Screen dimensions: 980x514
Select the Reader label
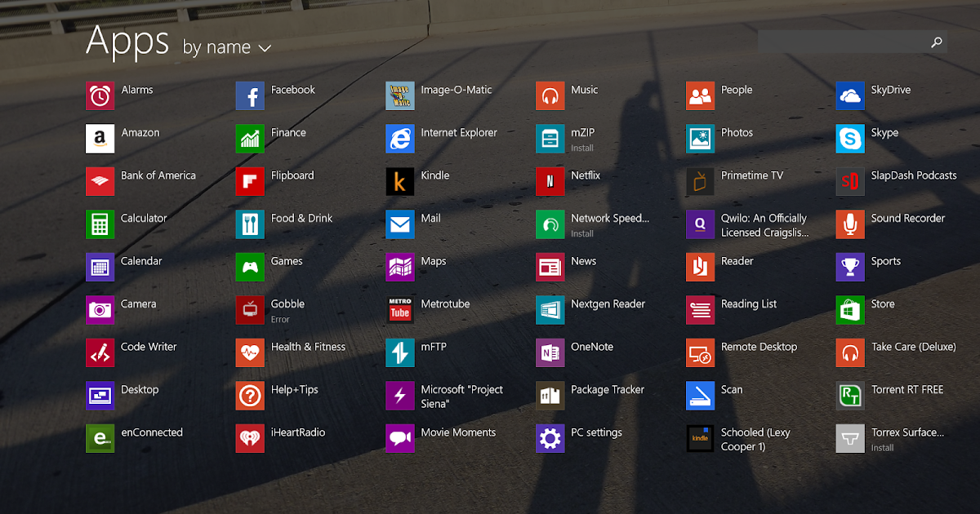[737, 261]
